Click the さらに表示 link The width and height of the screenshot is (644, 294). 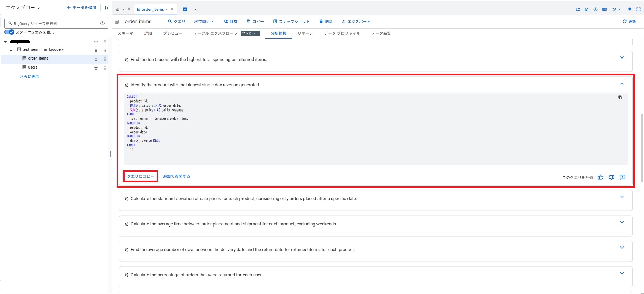pyautogui.click(x=30, y=77)
